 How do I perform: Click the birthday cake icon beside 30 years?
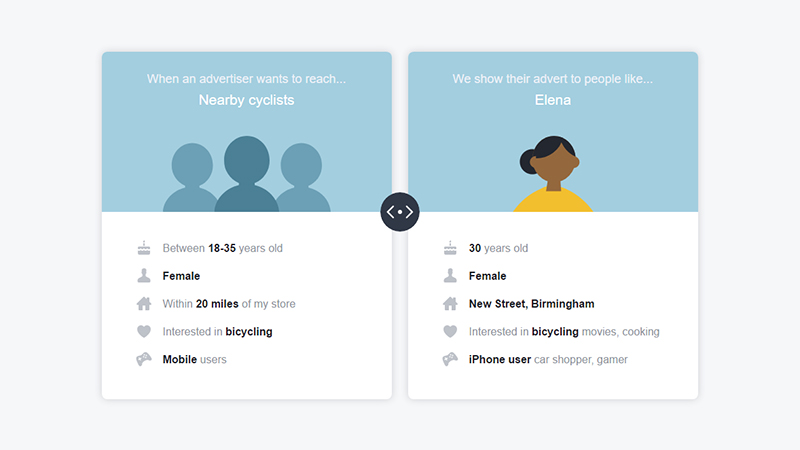click(450, 248)
